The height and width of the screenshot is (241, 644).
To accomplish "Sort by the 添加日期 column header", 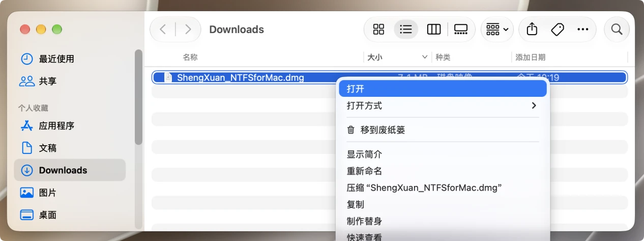I will pos(531,57).
